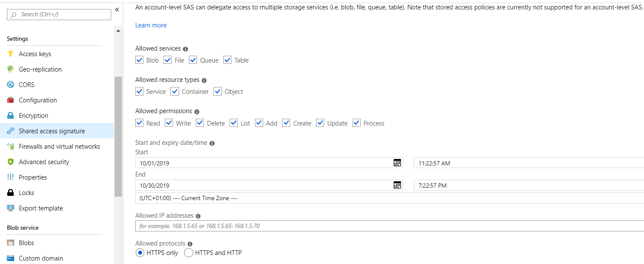Image resolution: width=644 pixels, height=264 pixels.
Task: Click the Allowed IP addresses input field
Action: coord(389,226)
